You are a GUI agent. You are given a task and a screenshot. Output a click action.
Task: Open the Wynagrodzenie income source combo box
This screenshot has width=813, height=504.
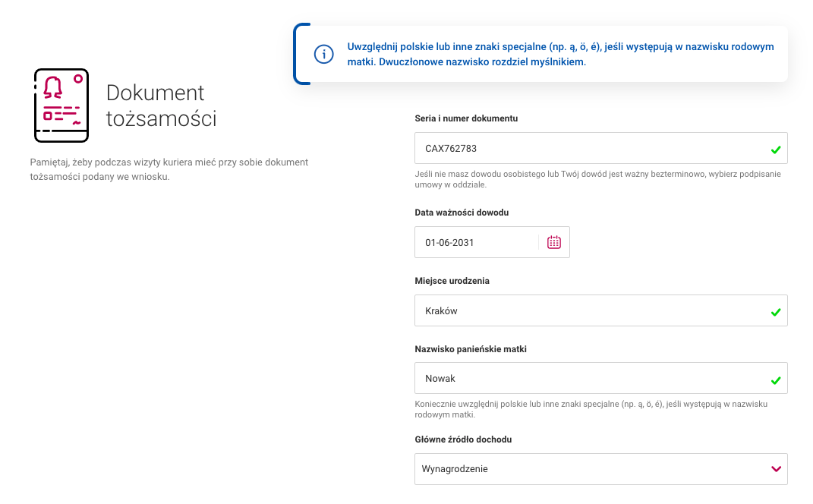coord(601,469)
